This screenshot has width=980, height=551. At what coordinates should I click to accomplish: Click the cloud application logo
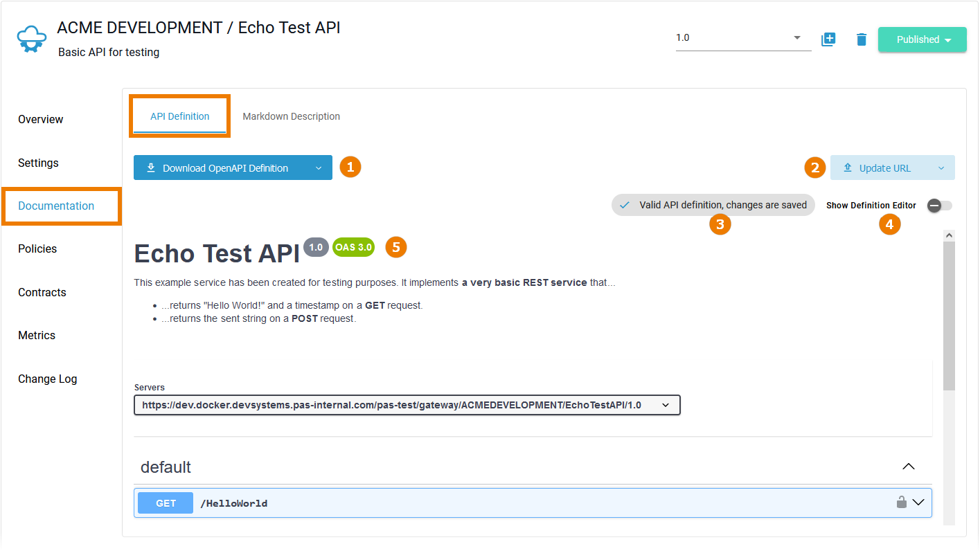(x=31, y=38)
